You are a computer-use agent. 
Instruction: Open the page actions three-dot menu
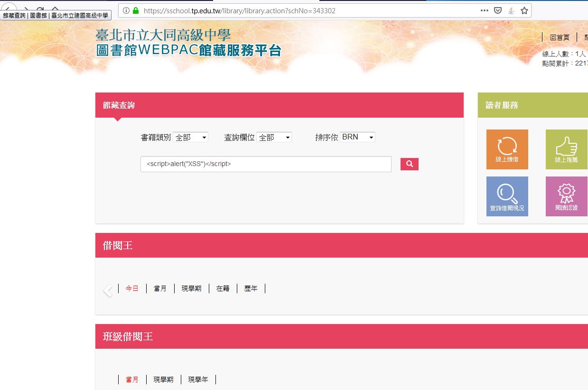[485, 10]
